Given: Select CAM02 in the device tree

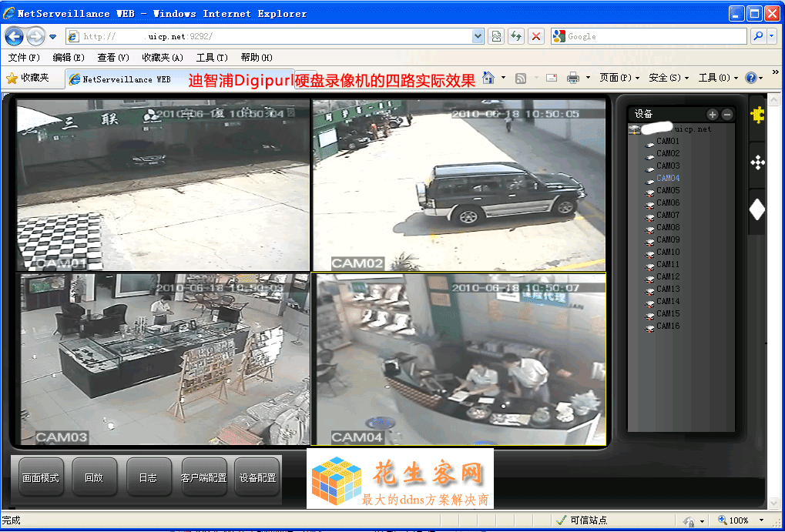Looking at the screenshot, I should (x=668, y=154).
